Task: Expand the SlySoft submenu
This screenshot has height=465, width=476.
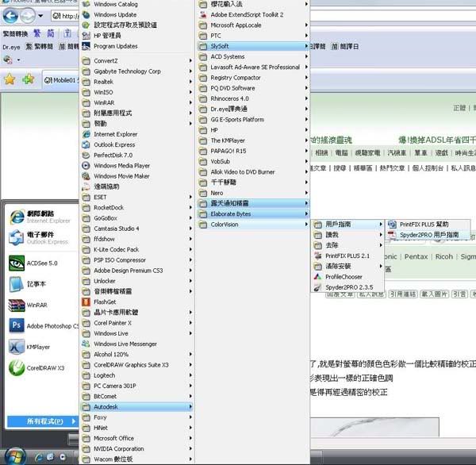Action: (253, 46)
